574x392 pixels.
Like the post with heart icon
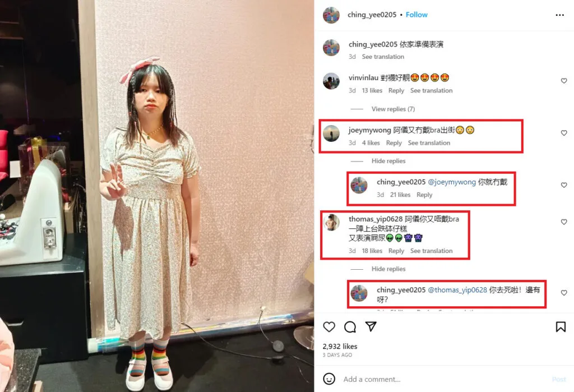coord(328,326)
